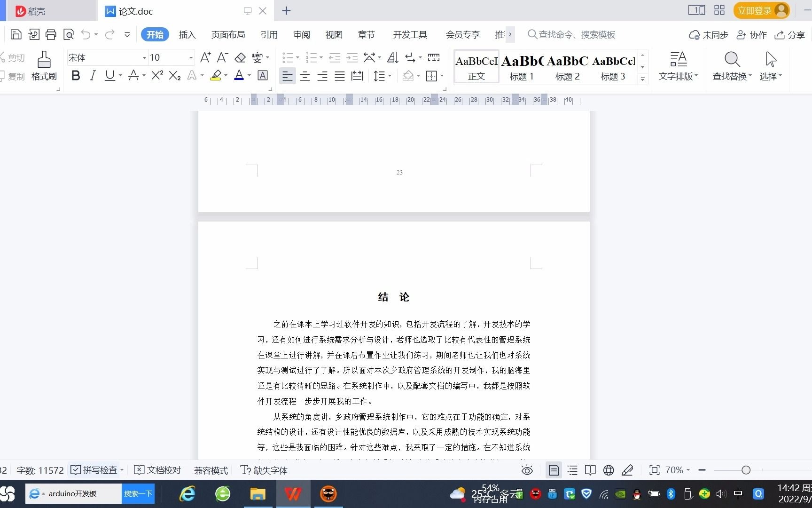Apply subscript X₂ formatting
812x508 pixels.
[x=175, y=75]
